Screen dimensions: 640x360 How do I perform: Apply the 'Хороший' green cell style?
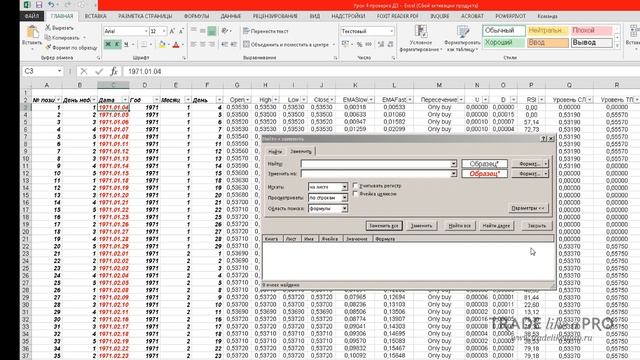(504, 42)
